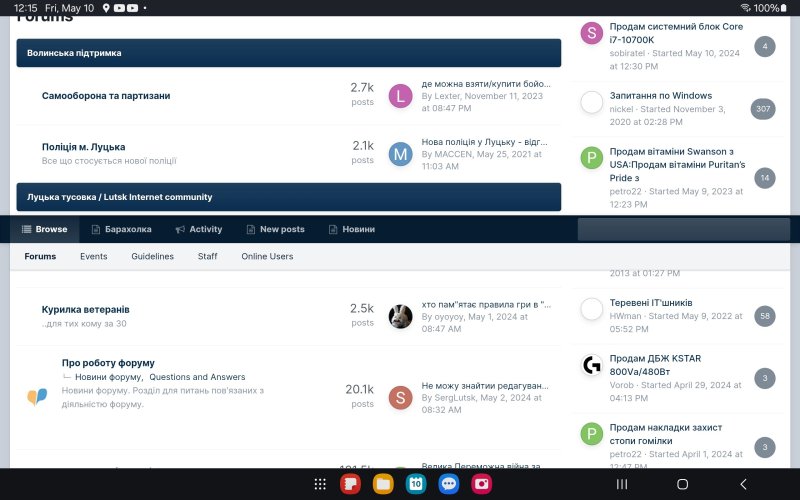Open the blue messages app from the taskbar

pos(449,484)
